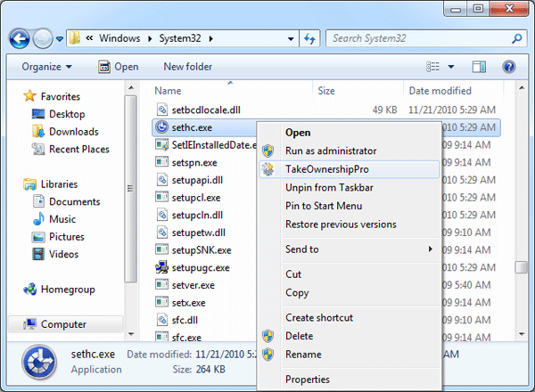Image resolution: width=535 pixels, height=392 pixels.
Task: Sort files by Name column header
Action: coord(169,91)
